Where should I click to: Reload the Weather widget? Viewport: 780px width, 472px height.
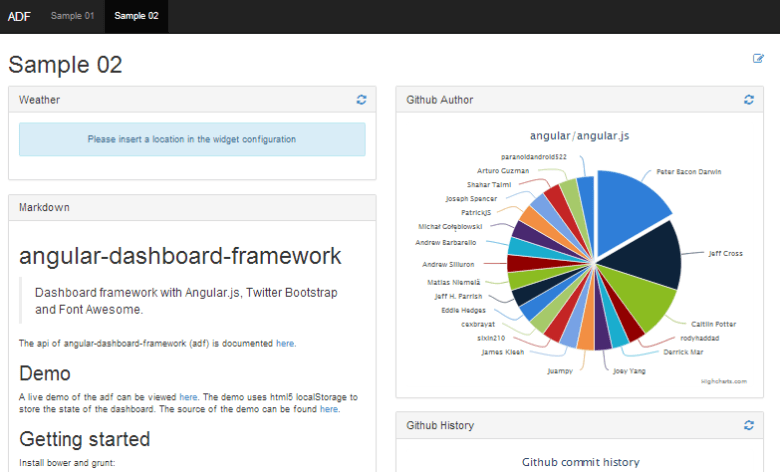[x=361, y=100]
